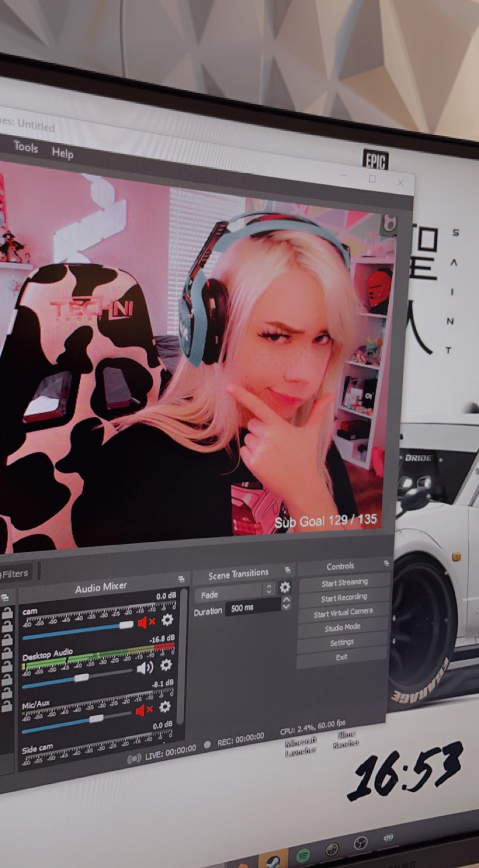Viewport: 479px width, 868px height.
Task: Click the recording status dot icon
Action: (207, 745)
